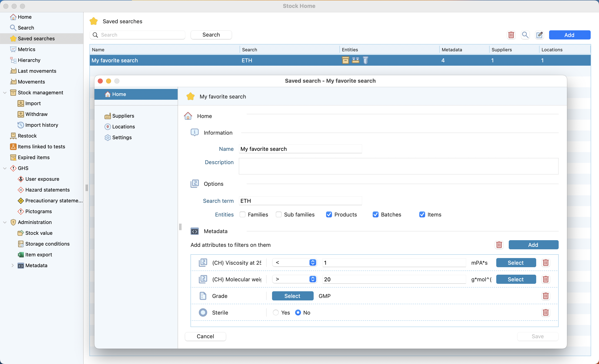Click trash icon next to metadata Add

point(499,245)
